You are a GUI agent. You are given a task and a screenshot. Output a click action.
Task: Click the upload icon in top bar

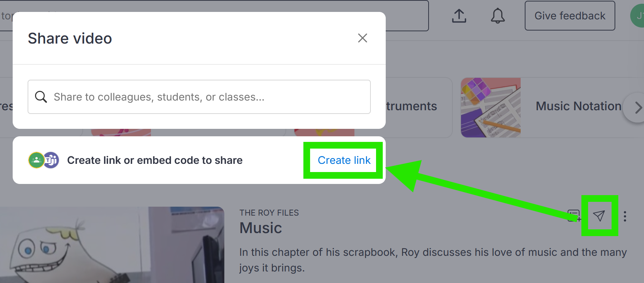pyautogui.click(x=459, y=16)
